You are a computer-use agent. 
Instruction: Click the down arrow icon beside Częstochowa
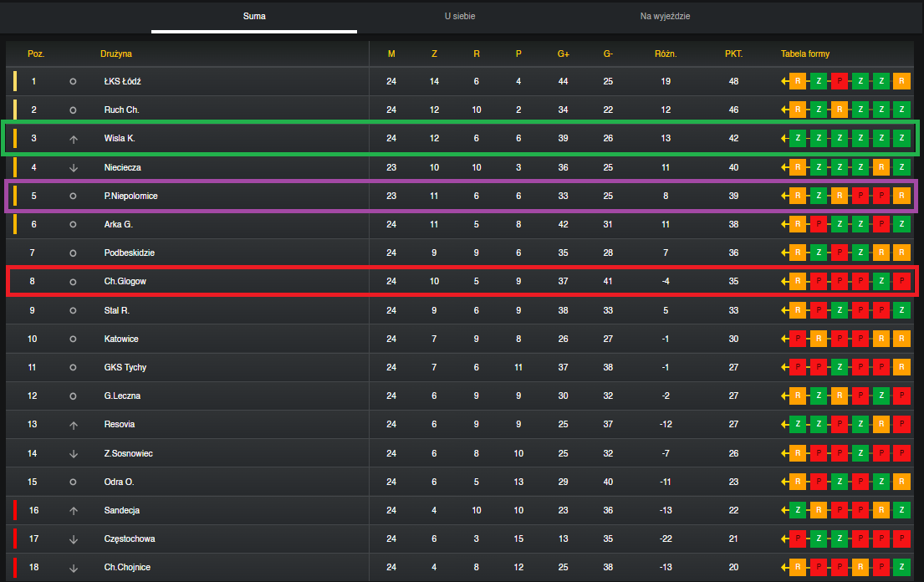[x=74, y=539]
